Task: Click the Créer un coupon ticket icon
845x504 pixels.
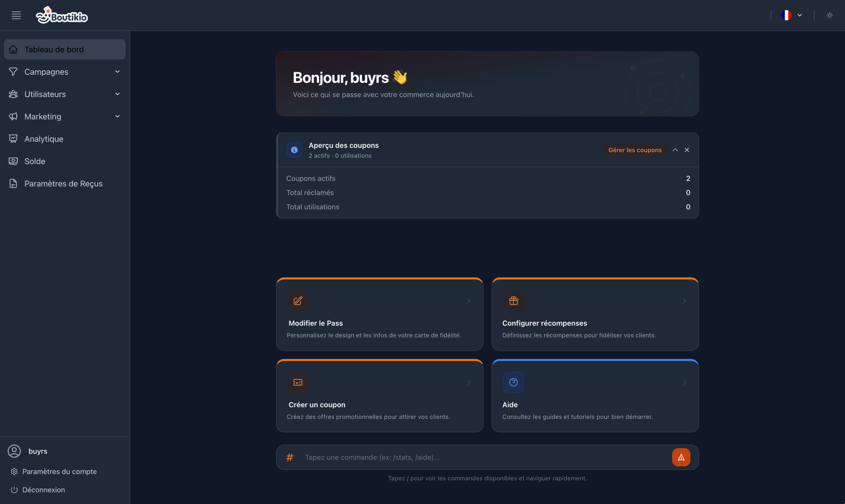Action: 298,382
